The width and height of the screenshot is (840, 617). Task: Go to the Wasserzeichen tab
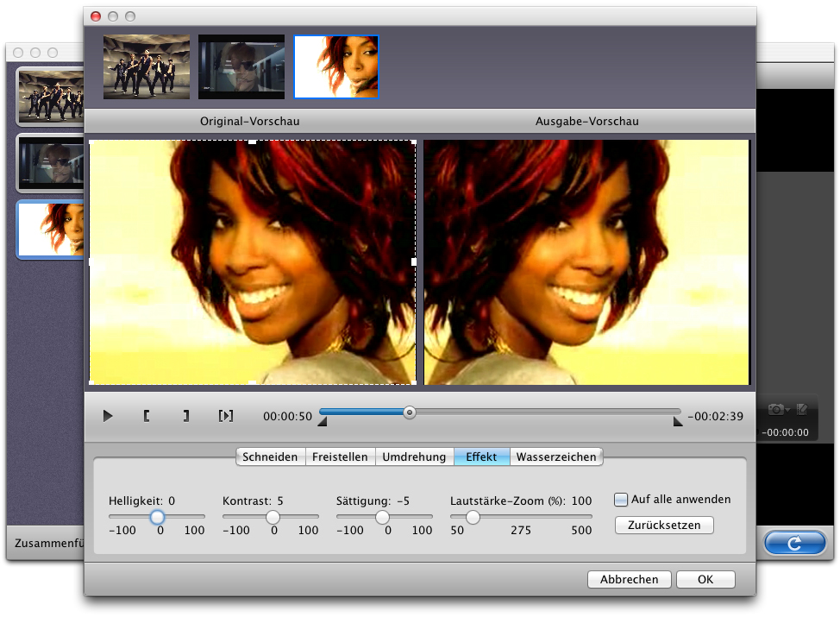point(556,456)
